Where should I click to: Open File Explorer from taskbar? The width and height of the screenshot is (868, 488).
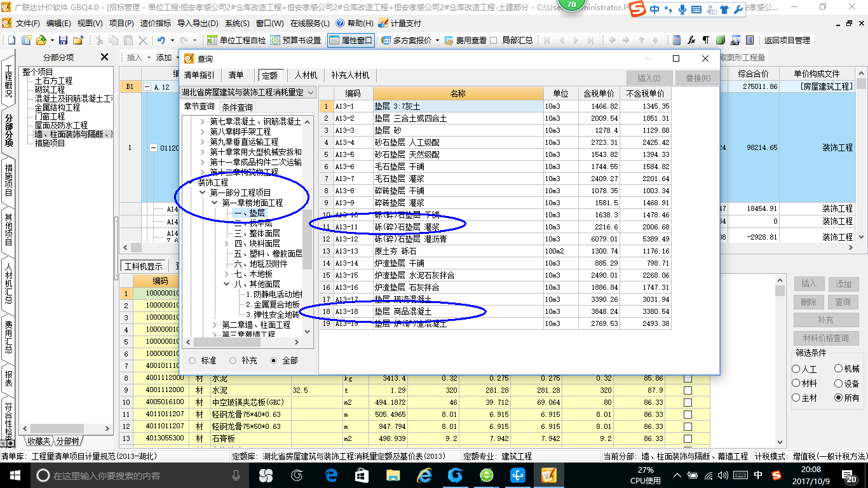point(393,475)
